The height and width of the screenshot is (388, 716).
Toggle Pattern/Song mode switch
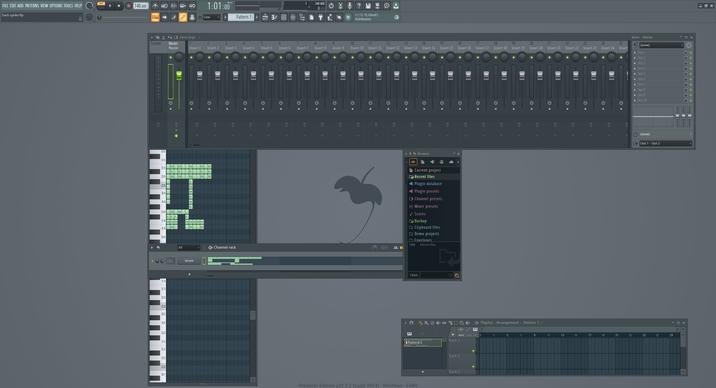(x=101, y=5)
